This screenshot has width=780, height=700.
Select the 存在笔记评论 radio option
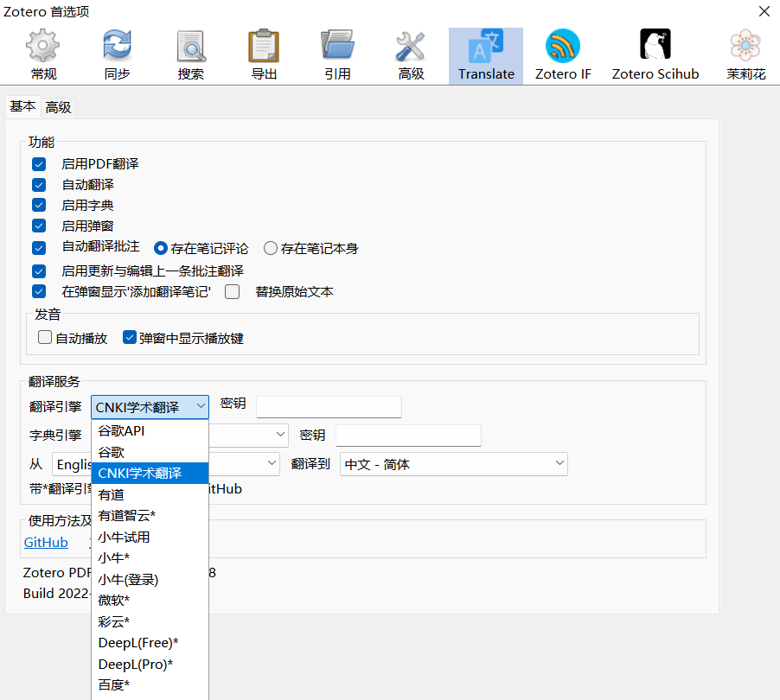pyautogui.click(x=160, y=248)
